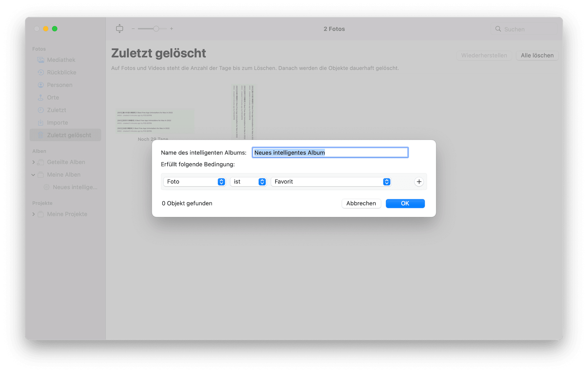Click the green fullscreen window button
This screenshot has height=373, width=588.
[55, 29]
